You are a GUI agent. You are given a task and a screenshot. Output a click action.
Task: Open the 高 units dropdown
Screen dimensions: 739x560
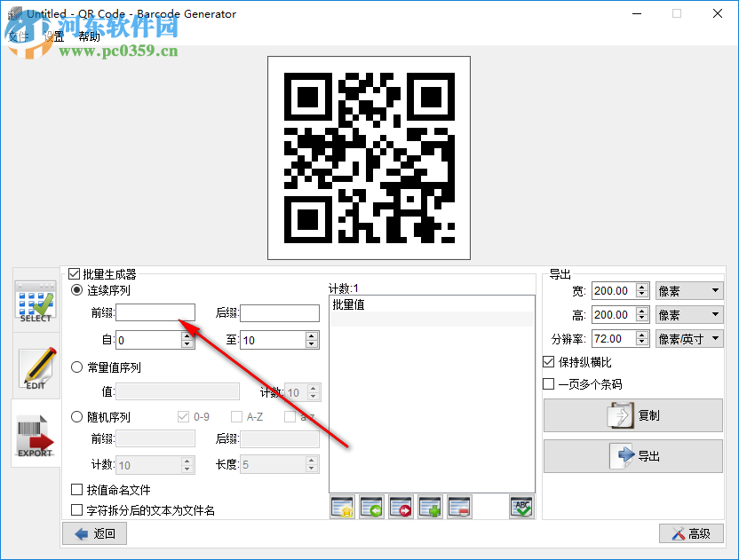click(689, 314)
